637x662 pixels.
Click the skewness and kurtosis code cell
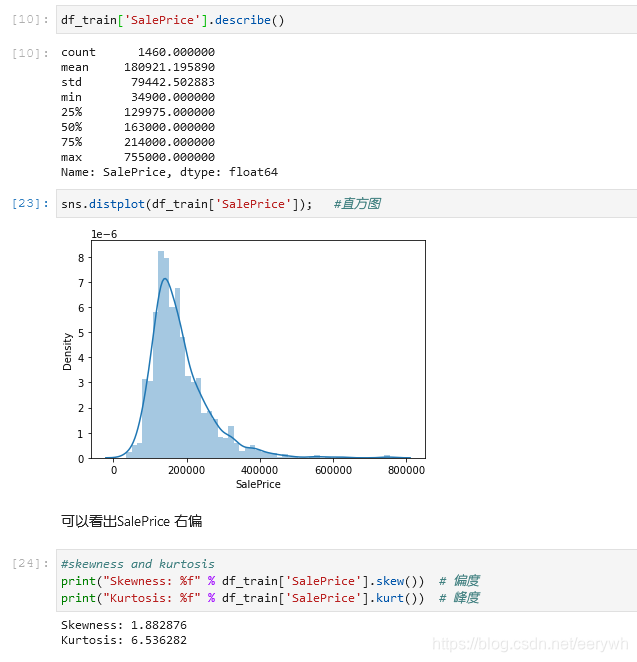pos(346,581)
